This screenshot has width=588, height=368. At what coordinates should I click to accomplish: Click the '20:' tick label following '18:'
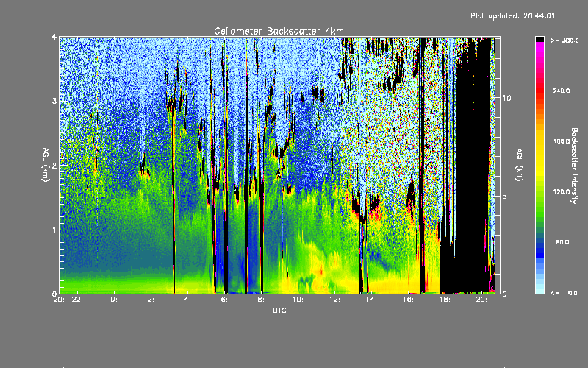point(481,300)
